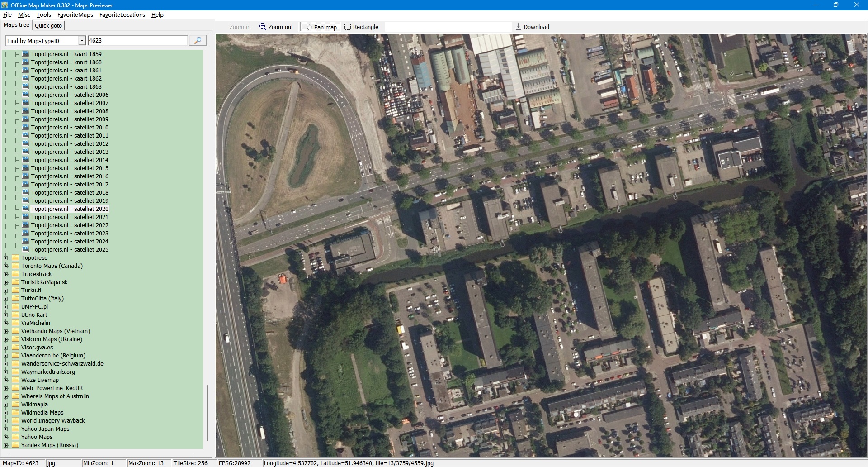
Task: Switch to the Quick goto tab
Action: (48, 26)
